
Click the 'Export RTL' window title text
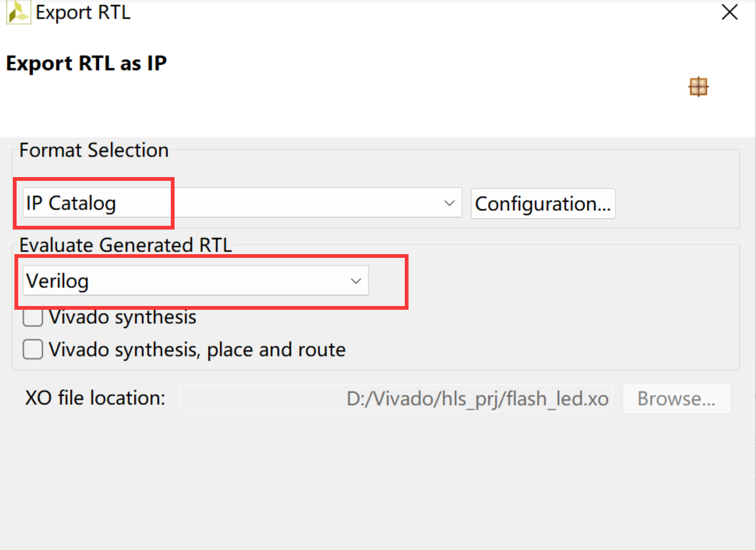click(x=83, y=12)
